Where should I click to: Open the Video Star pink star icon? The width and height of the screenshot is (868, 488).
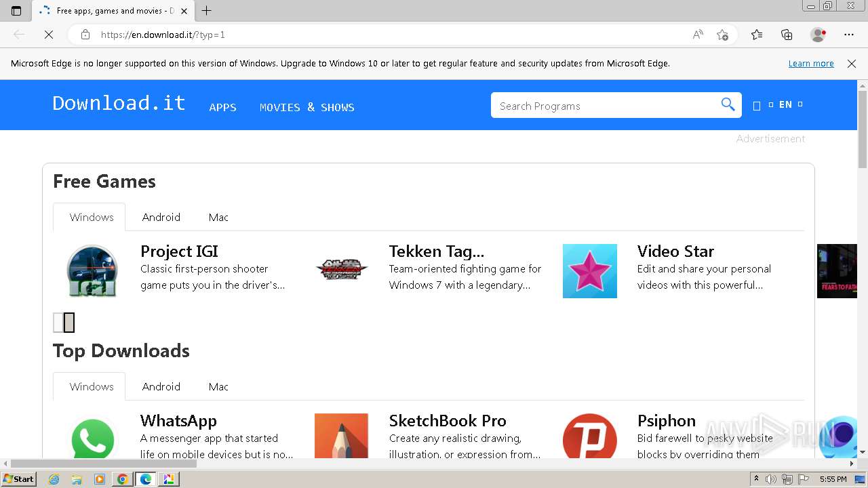(x=590, y=271)
